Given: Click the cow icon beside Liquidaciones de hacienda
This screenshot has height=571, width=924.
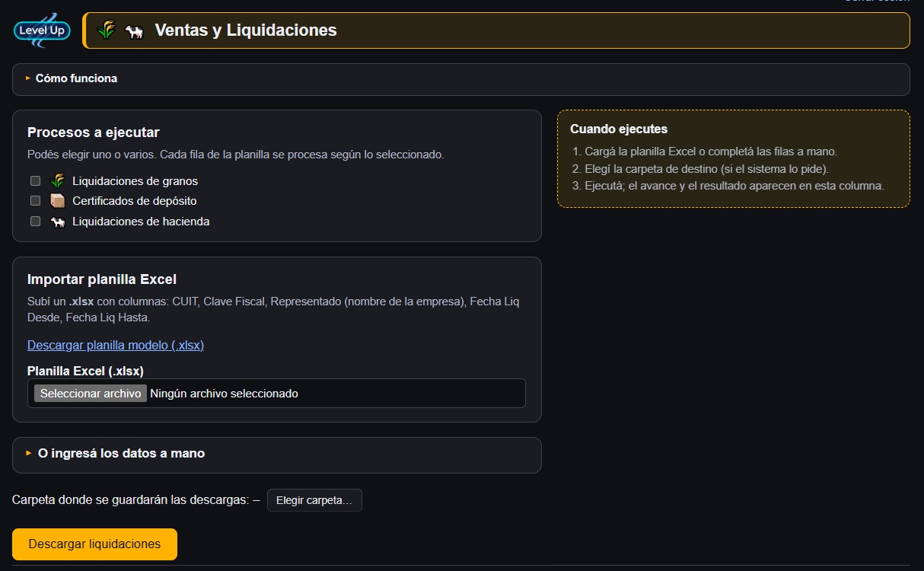Looking at the screenshot, I should [x=57, y=222].
